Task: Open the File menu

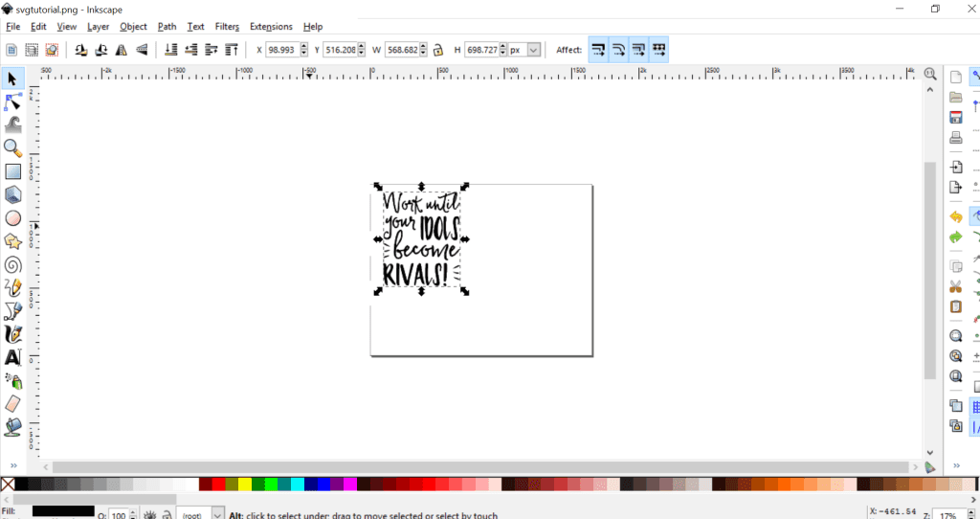Action: point(13,26)
